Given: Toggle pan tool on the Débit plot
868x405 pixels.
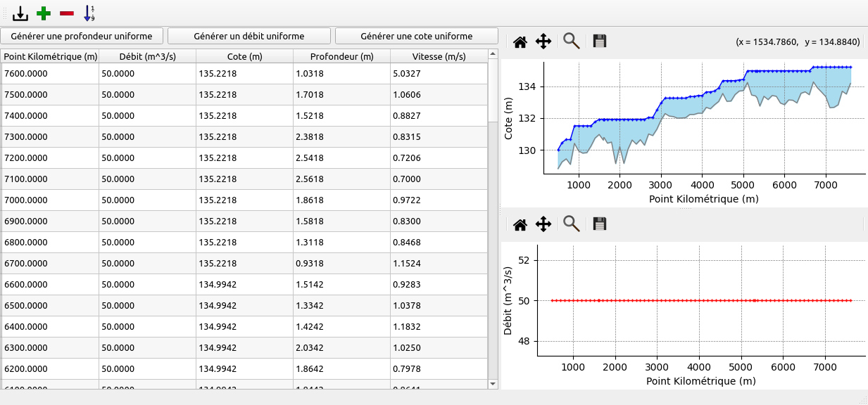Looking at the screenshot, I should click(x=543, y=225).
